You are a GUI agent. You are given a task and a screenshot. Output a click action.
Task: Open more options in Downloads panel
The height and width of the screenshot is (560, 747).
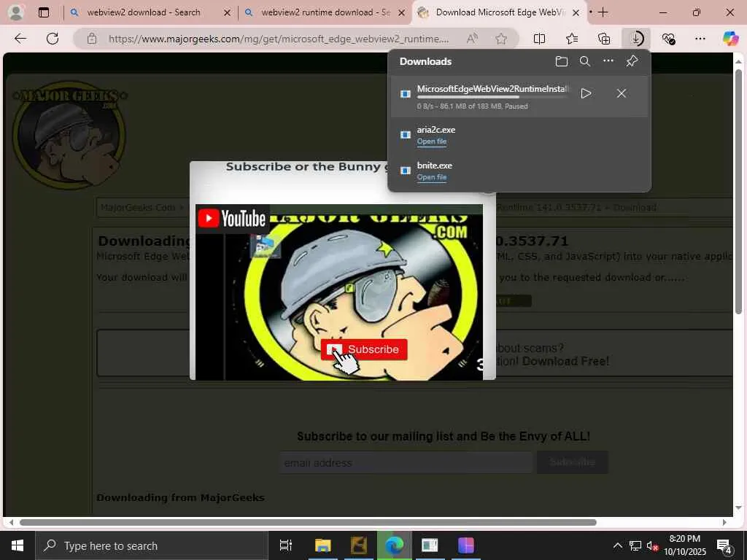608,61
